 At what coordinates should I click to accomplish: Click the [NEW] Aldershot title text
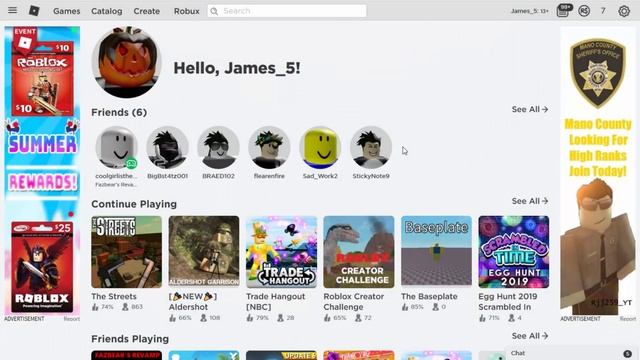(193, 302)
